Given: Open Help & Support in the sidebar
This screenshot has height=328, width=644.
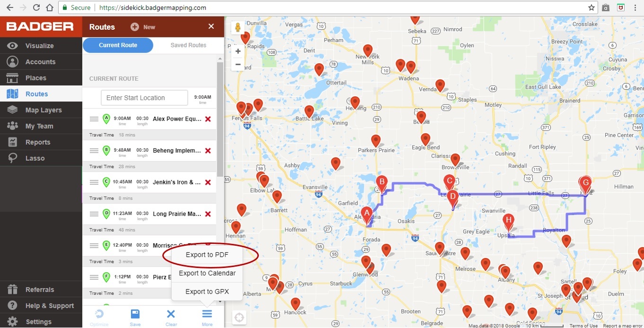Looking at the screenshot, I should [x=41, y=306].
